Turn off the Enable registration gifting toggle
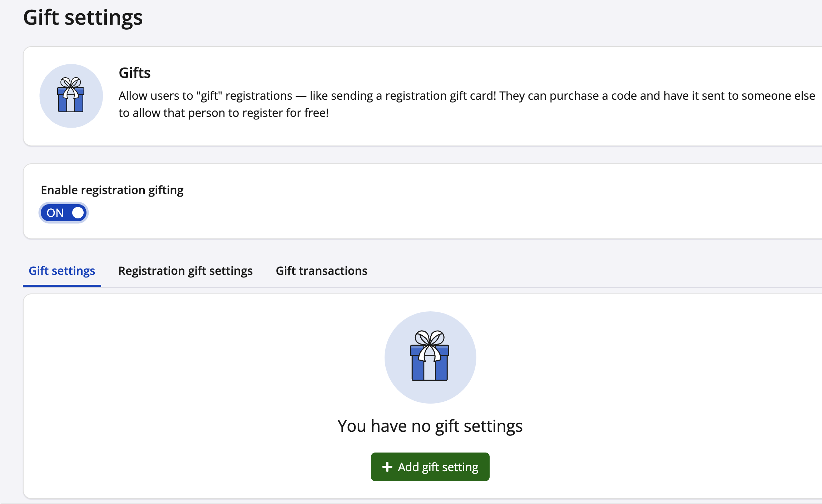 click(x=64, y=213)
